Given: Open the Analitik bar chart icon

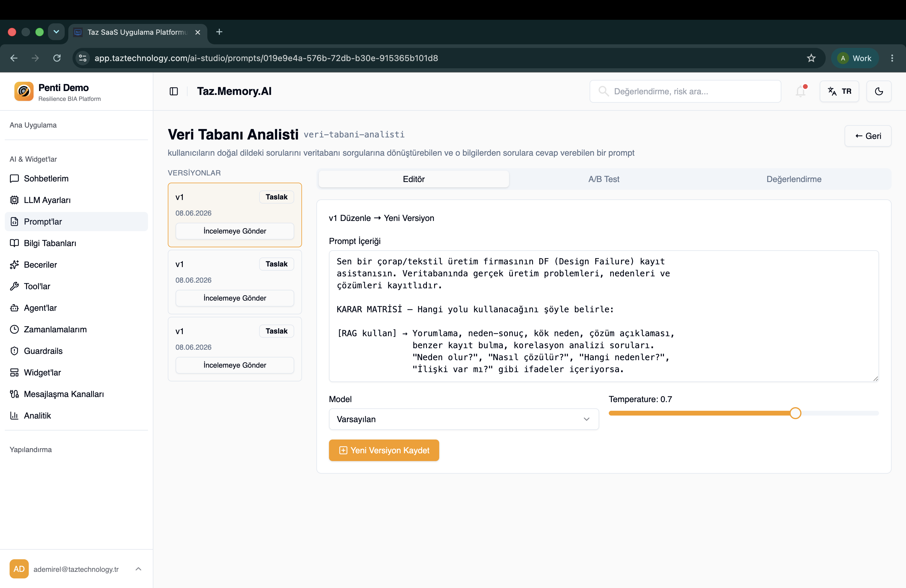Looking at the screenshot, I should pos(14,416).
